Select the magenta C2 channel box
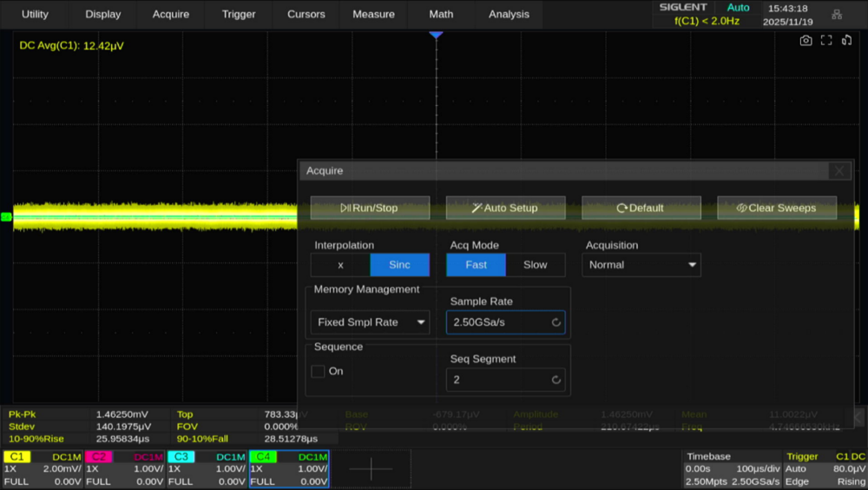Viewport: 868px width, 490px height. click(x=125, y=469)
